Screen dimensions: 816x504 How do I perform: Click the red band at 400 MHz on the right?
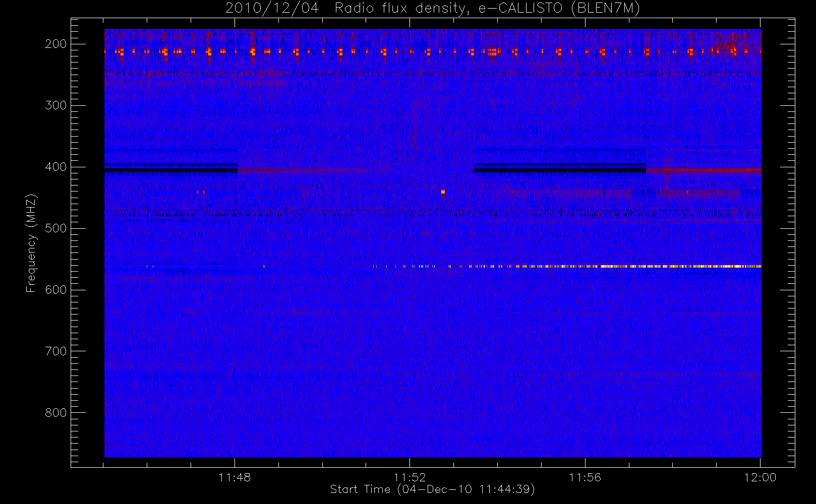tap(704, 170)
